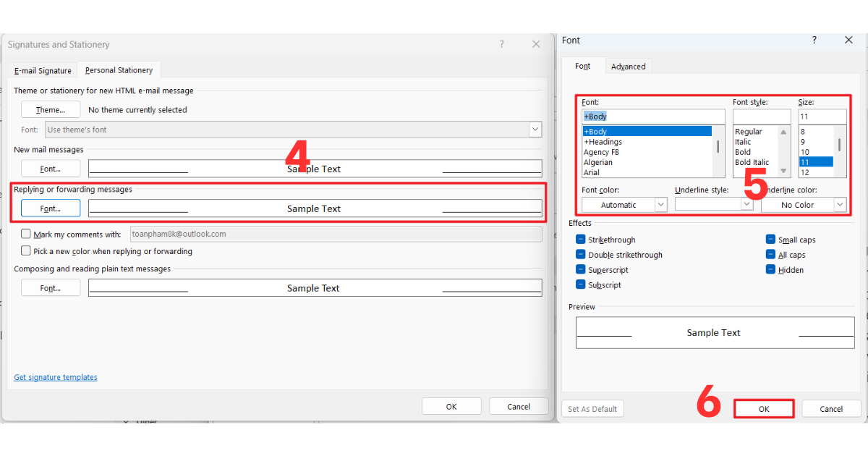Image resolution: width=868 pixels, height=456 pixels.
Task: Choose Bold Italic font style
Action: coord(752,162)
